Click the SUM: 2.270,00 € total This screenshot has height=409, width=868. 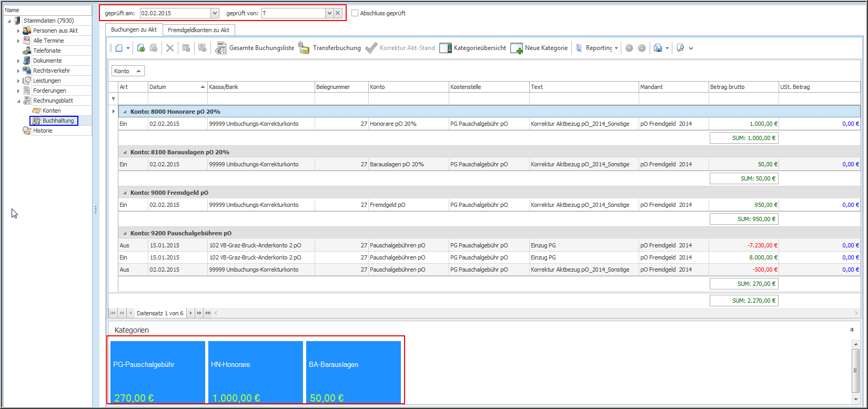click(744, 301)
